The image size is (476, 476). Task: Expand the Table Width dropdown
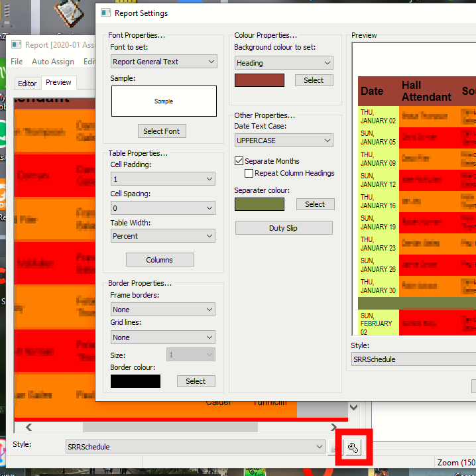[162, 236]
